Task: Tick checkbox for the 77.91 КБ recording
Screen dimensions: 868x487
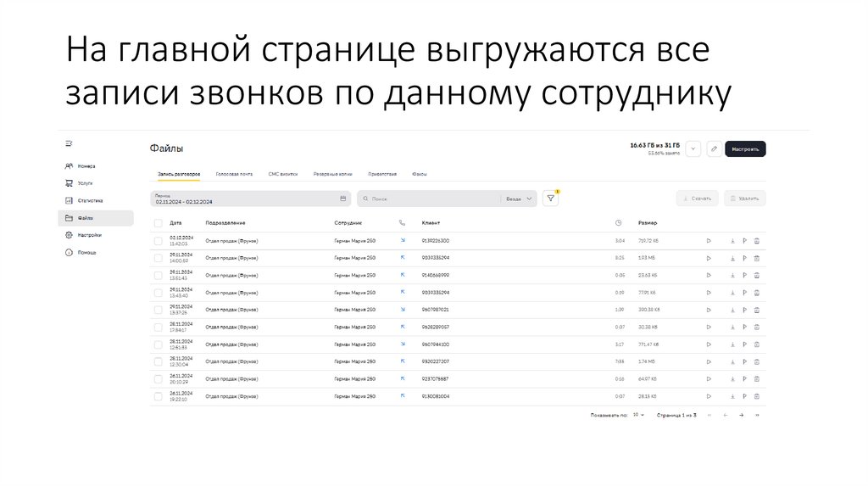Action: tap(159, 293)
